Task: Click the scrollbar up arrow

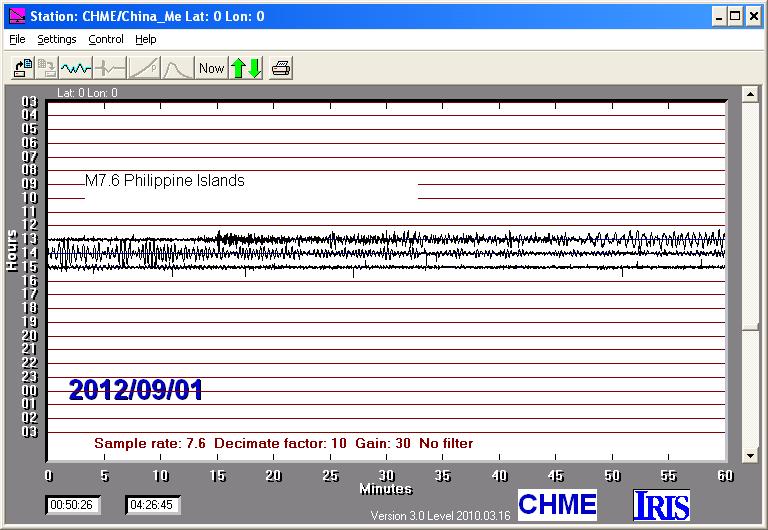Action: click(749, 94)
